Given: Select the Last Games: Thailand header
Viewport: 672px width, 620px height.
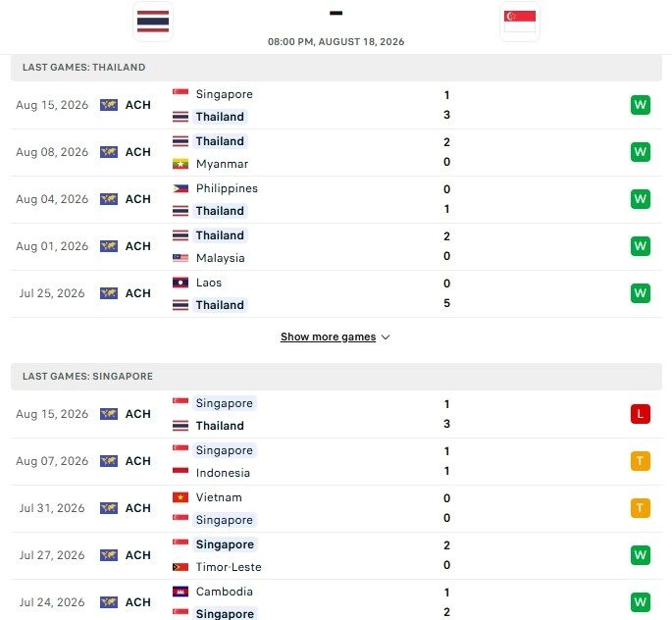Looking at the screenshot, I should pyautogui.click(x=336, y=68).
